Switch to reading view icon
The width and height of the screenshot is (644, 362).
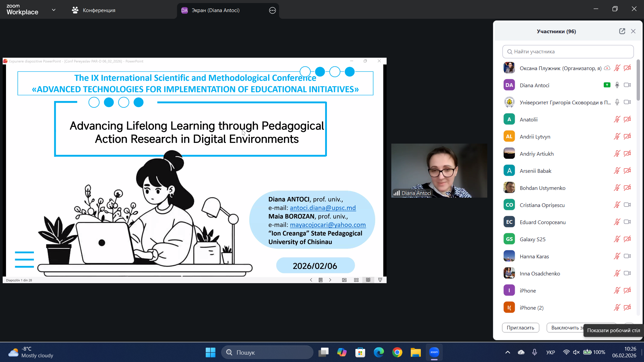368,280
